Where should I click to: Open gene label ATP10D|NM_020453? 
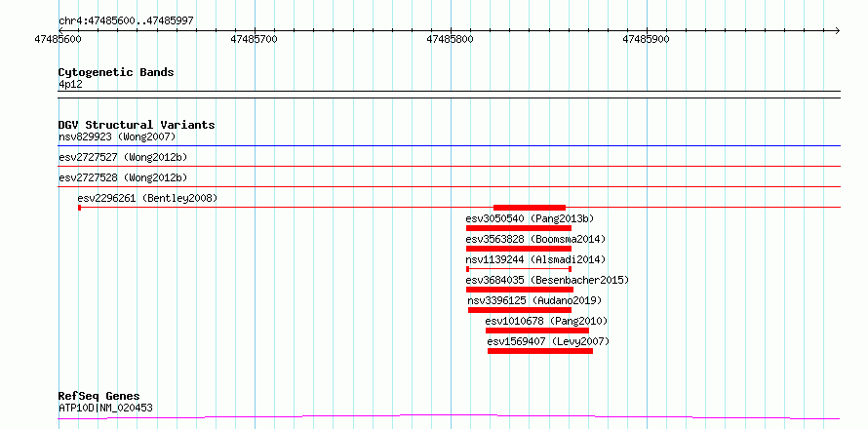tap(105, 409)
